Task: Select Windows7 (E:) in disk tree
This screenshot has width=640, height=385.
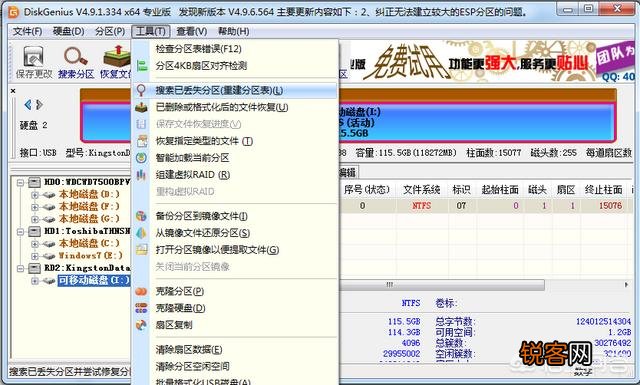Action: 90,256
